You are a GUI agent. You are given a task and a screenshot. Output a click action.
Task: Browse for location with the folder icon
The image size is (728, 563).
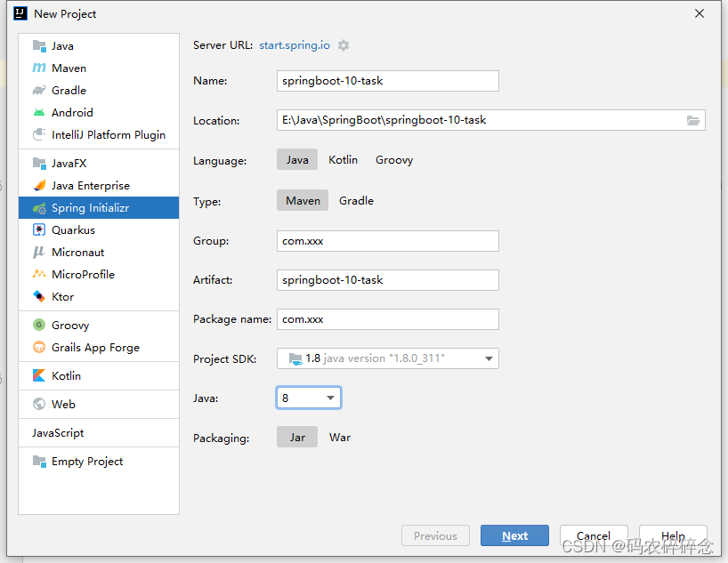click(x=693, y=121)
